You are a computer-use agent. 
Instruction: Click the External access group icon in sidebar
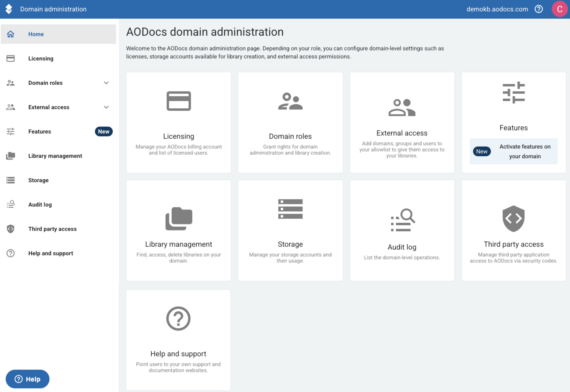coord(11,107)
